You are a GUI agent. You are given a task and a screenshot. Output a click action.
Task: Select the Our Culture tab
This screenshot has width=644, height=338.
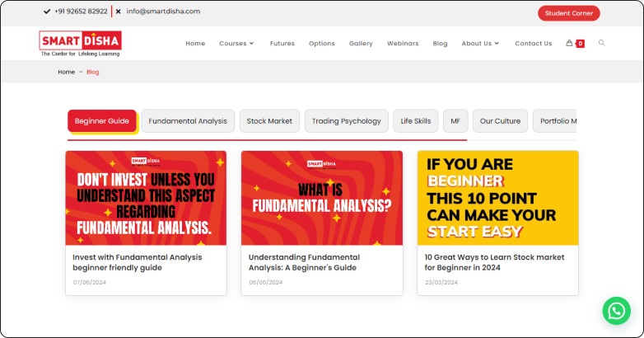(x=500, y=121)
